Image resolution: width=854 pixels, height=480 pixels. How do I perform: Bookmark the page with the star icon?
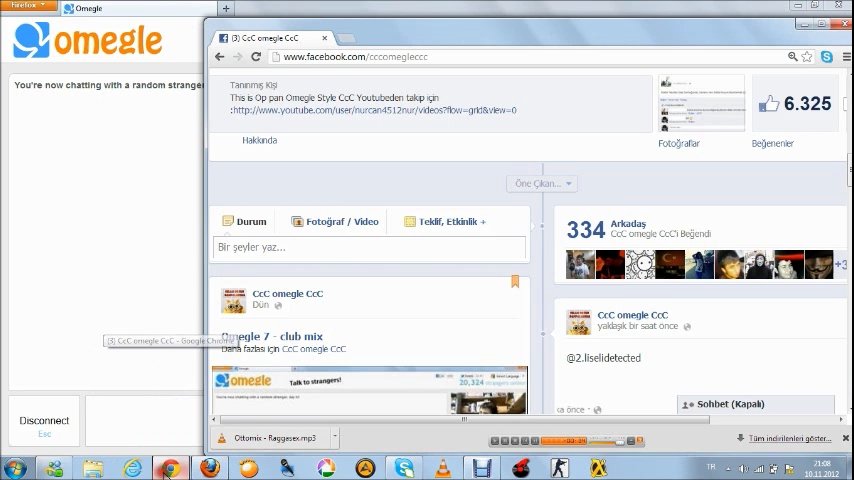pos(807,57)
